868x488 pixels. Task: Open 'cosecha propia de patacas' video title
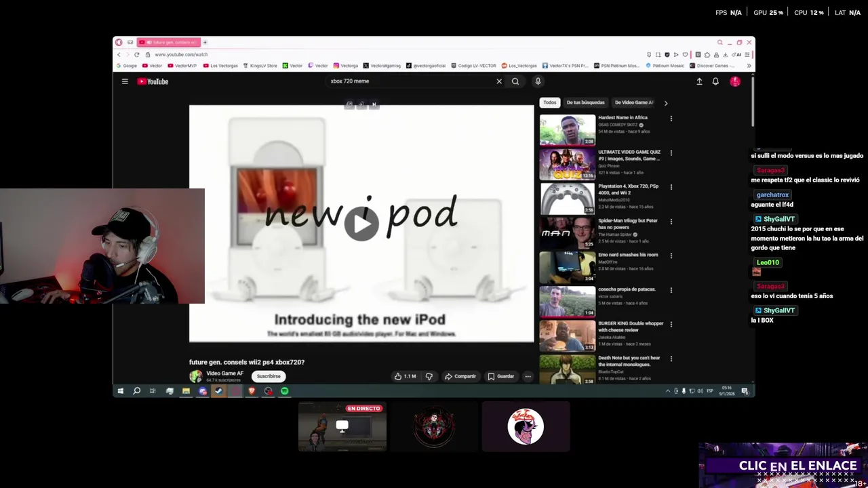click(627, 289)
